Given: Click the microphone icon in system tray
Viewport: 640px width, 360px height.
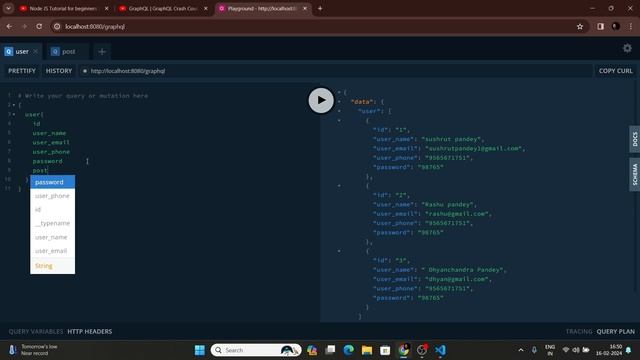Looking at the screenshot, I should (x=534, y=350).
